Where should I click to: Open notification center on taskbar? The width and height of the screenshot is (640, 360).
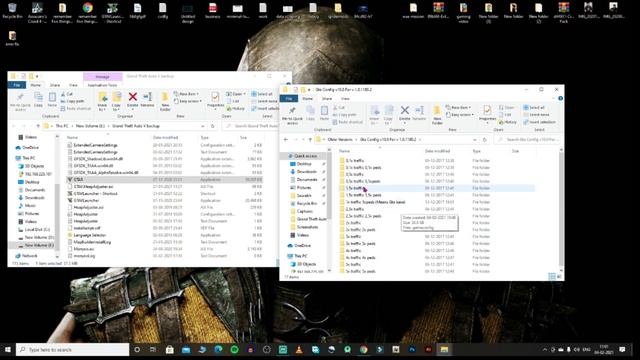tap(622, 350)
